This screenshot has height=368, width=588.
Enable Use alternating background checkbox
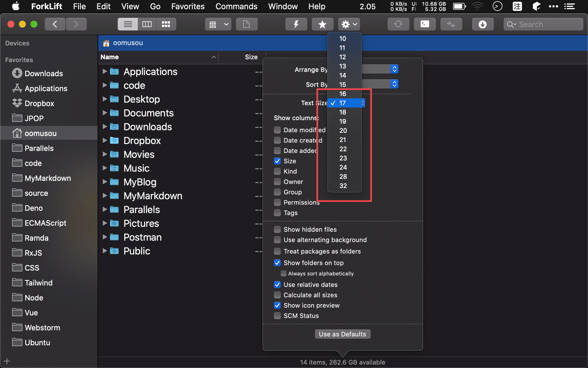click(x=277, y=240)
